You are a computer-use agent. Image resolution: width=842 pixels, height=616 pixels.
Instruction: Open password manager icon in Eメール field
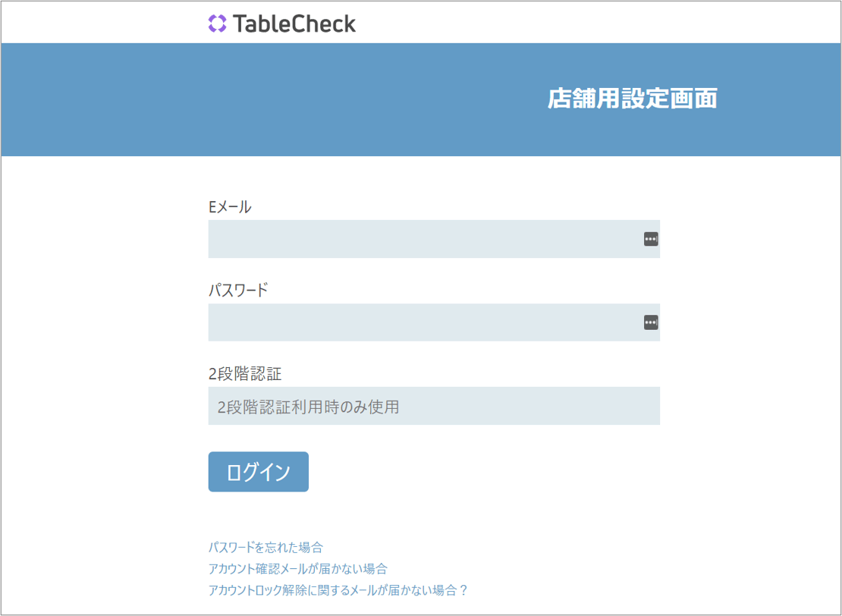(650, 239)
